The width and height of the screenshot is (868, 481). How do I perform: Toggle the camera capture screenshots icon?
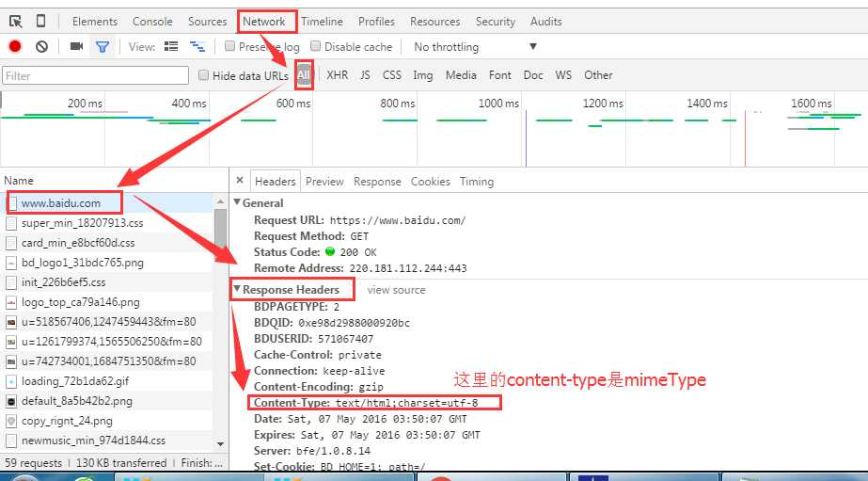[x=76, y=46]
